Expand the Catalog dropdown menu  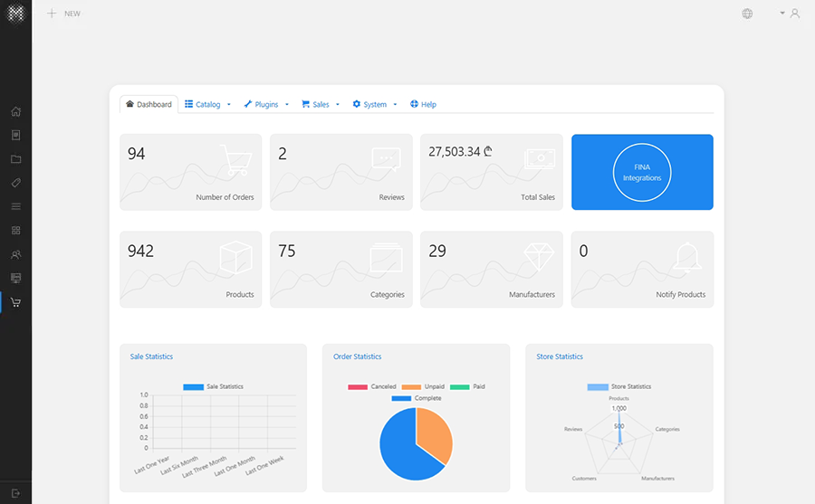click(x=208, y=105)
